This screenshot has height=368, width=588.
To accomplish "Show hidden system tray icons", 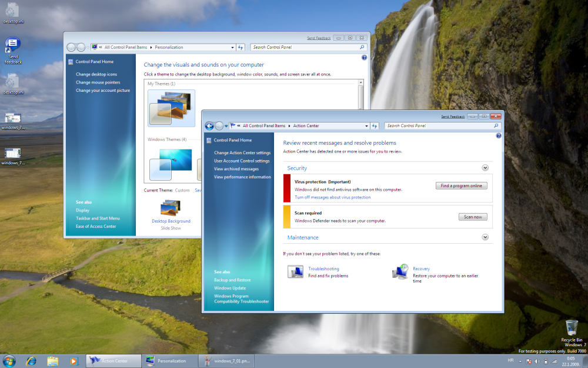I will (520, 362).
